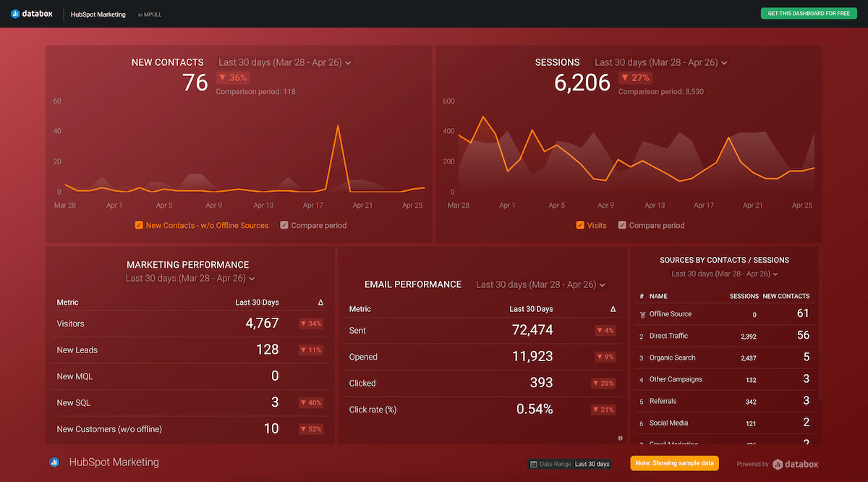Click Get This Dashboard For Free button
The width and height of the screenshot is (868, 482).
point(809,14)
